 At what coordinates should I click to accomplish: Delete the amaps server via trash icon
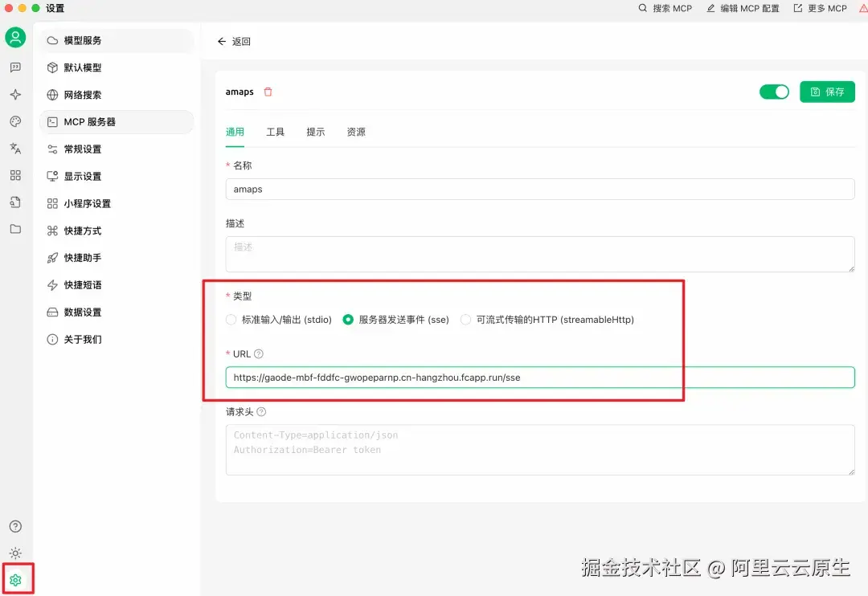(268, 92)
